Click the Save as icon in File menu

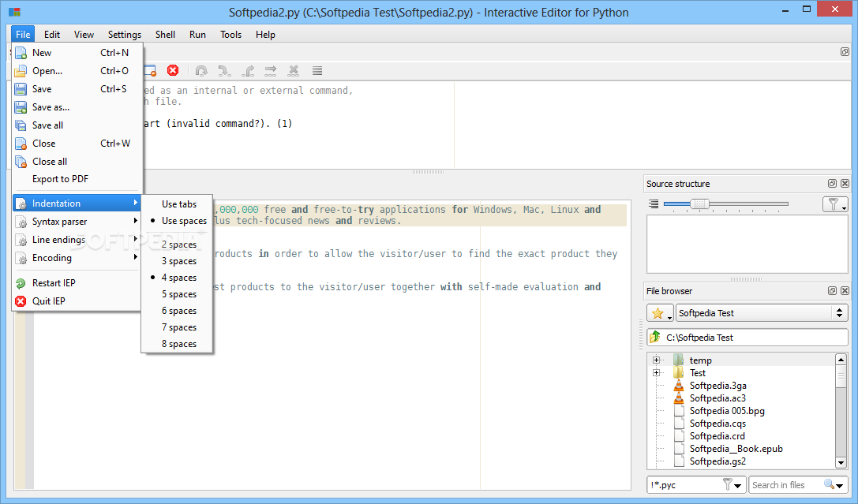(21, 107)
